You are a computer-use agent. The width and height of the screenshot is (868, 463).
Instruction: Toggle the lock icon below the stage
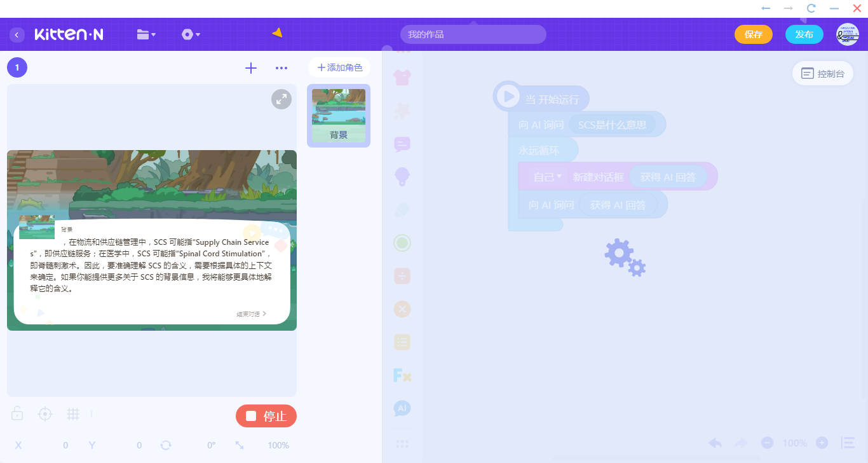[17, 414]
